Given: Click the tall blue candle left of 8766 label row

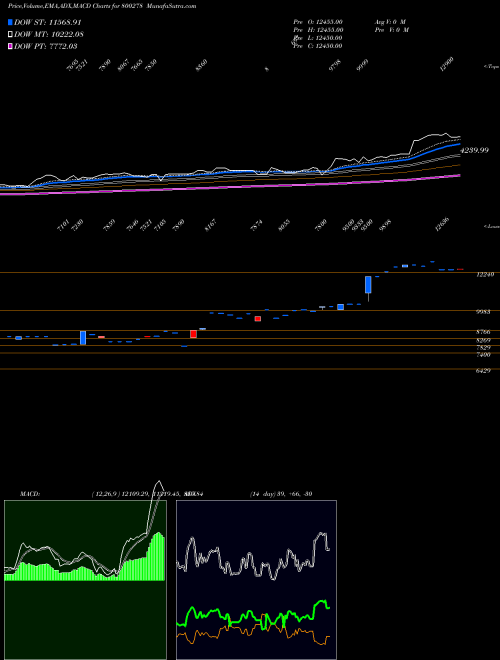Looking at the screenshot, I should (x=83, y=338).
